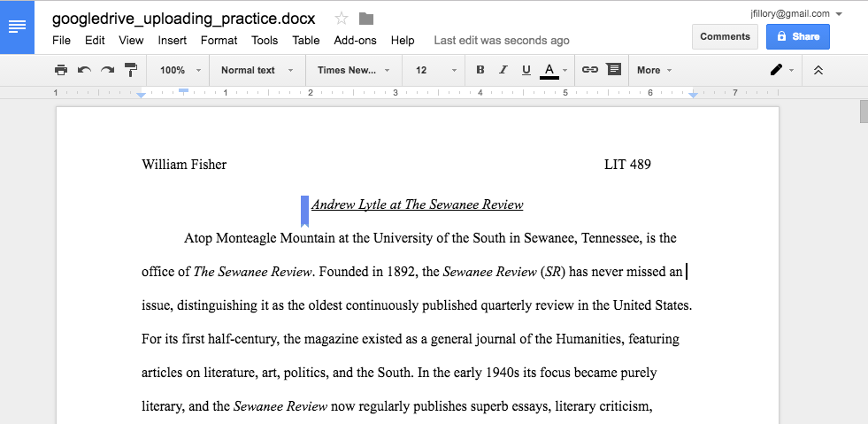Toggle Italic formatting
The image size is (868, 424).
(503, 70)
